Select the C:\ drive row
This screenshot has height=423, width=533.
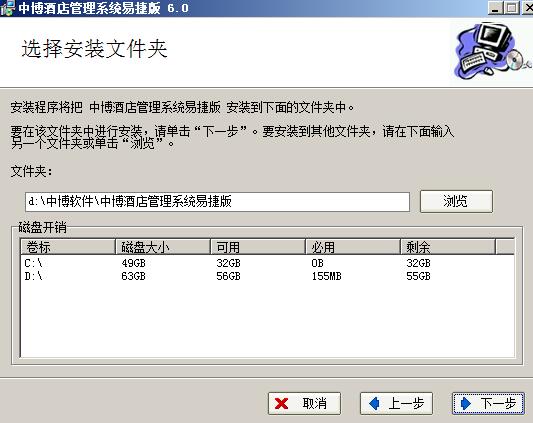[267, 263]
